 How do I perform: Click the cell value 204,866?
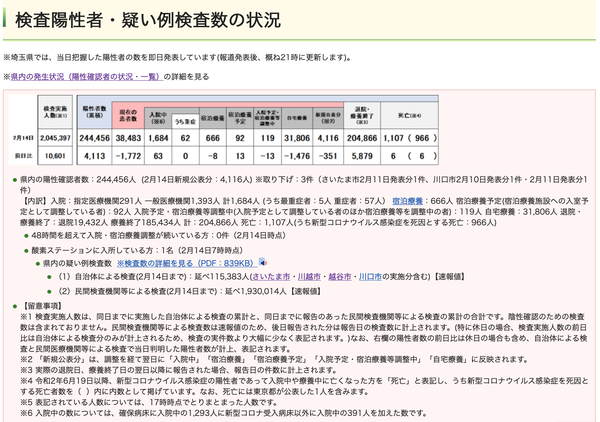tap(362, 138)
